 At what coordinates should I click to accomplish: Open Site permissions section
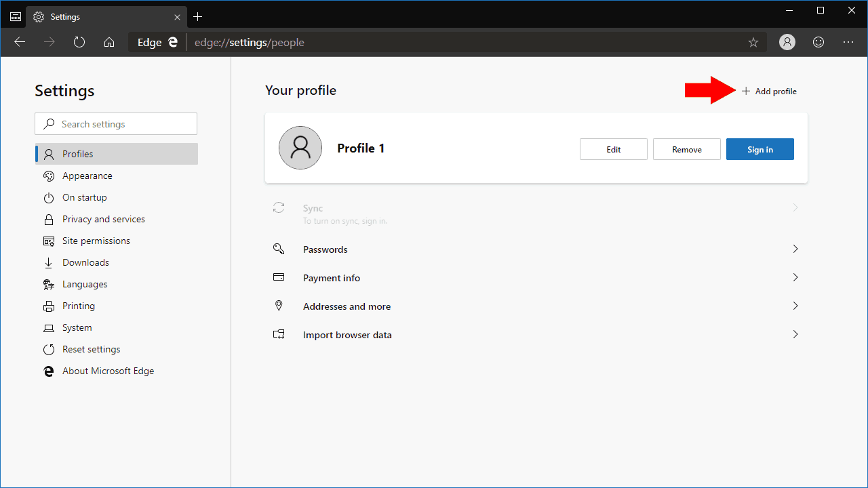pos(117,241)
